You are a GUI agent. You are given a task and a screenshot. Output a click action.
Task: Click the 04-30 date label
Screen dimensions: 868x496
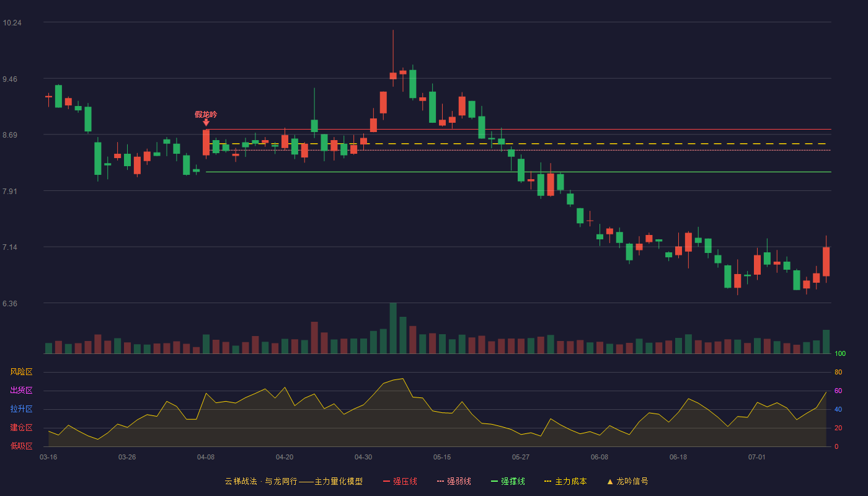coord(363,457)
